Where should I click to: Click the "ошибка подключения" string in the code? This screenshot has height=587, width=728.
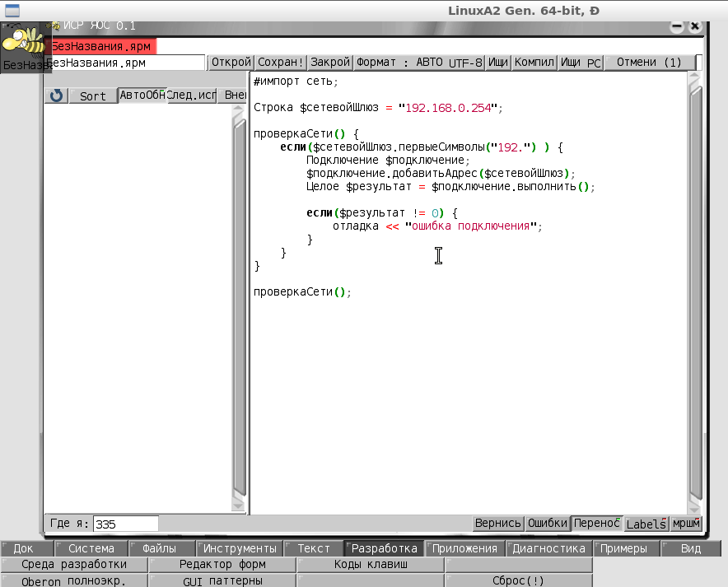[471, 226]
